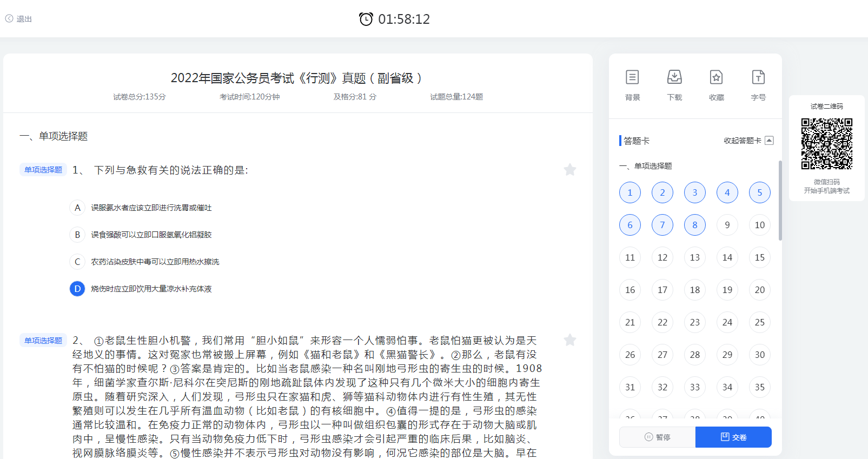Jump to question 9 in answer card
This screenshot has height=459, width=868.
pyautogui.click(x=727, y=225)
